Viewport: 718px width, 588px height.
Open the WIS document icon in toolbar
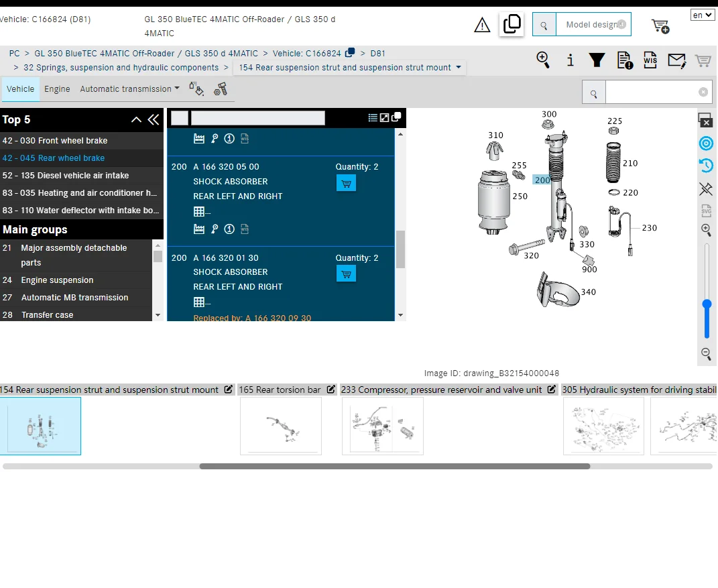coord(650,60)
